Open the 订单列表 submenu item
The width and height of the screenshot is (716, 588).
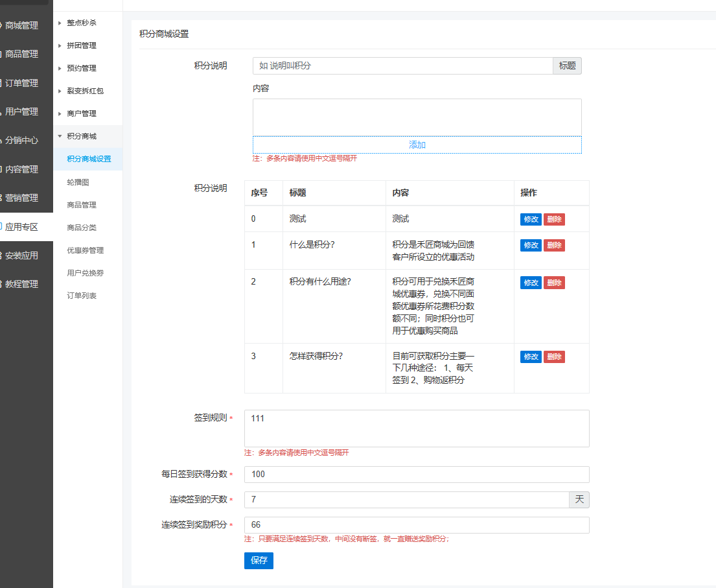(x=82, y=296)
